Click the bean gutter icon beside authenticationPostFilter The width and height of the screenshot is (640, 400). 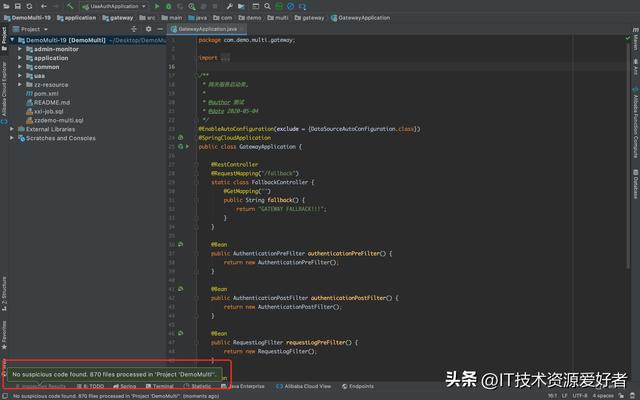pyautogui.click(x=180, y=289)
